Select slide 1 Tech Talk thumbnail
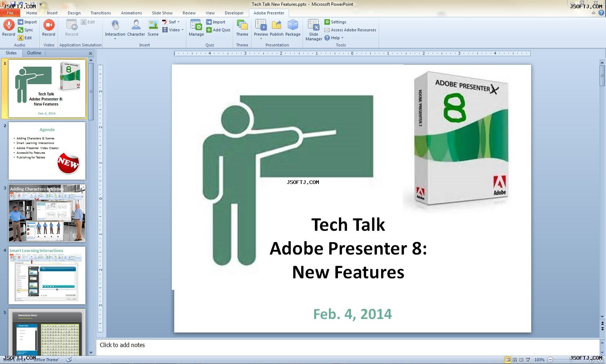The height and width of the screenshot is (364, 606). click(47, 89)
